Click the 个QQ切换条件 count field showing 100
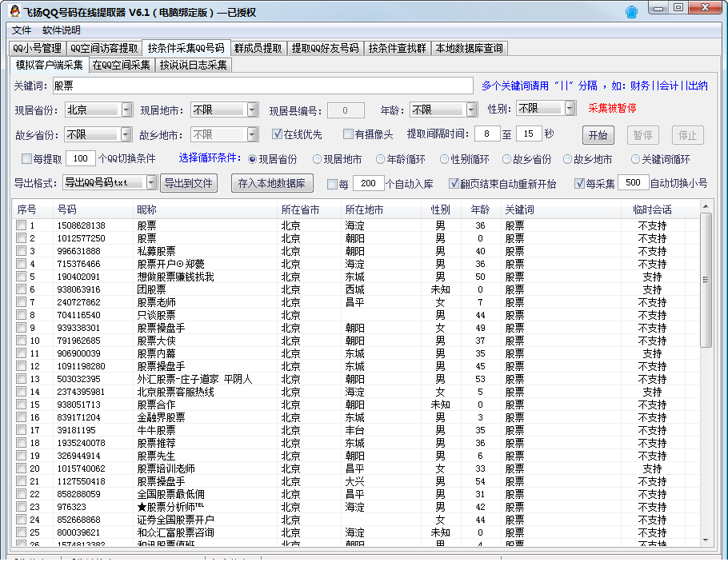728x578 pixels. point(81,158)
